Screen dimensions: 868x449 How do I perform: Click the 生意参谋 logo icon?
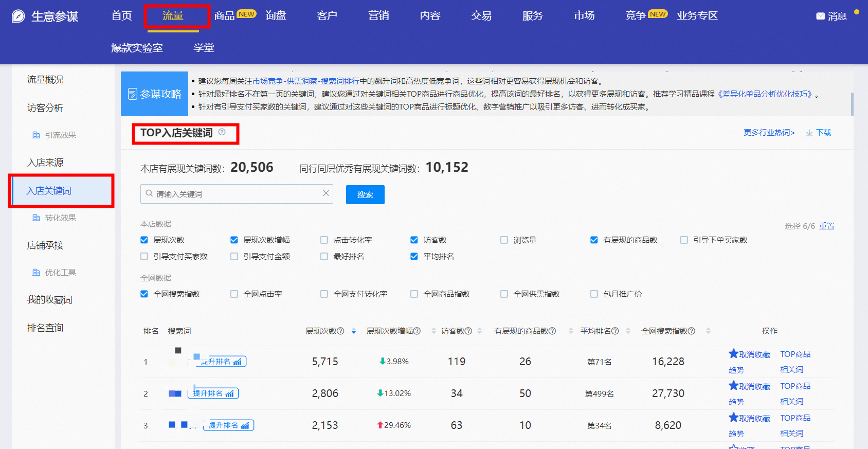tap(19, 16)
